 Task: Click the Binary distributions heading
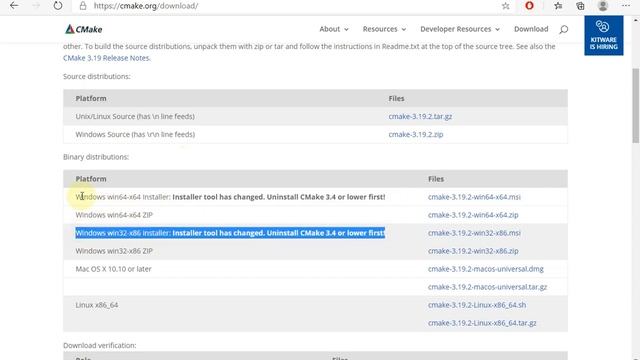tap(96, 157)
